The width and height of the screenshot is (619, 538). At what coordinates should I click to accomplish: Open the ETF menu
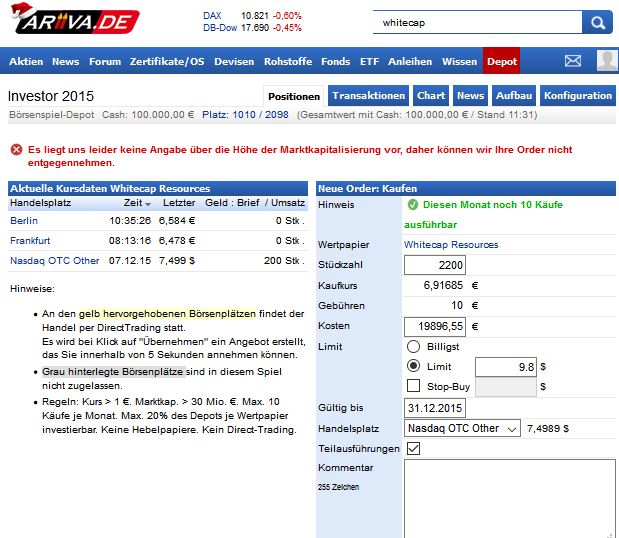(369, 61)
